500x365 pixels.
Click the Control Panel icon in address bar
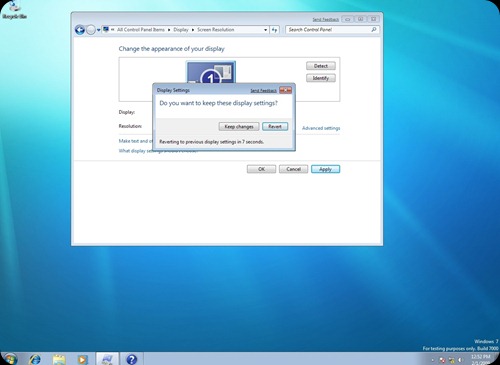point(106,29)
